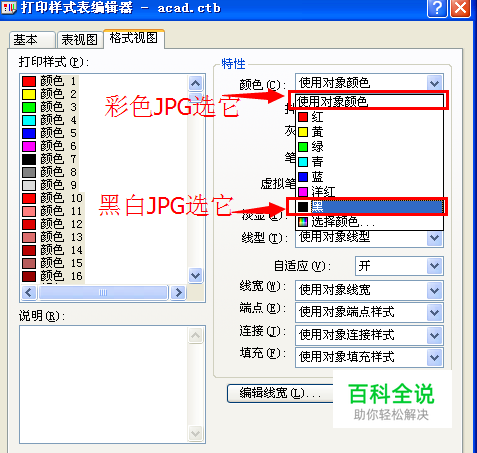Click the rainbow icon beside 选择颜色
Image resolution: width=477 pixels, height=453 pixels.
[x=303, y=222]
